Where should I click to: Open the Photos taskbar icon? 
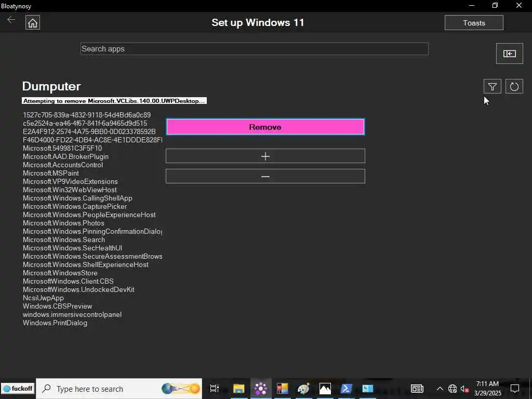click(325, 389)
